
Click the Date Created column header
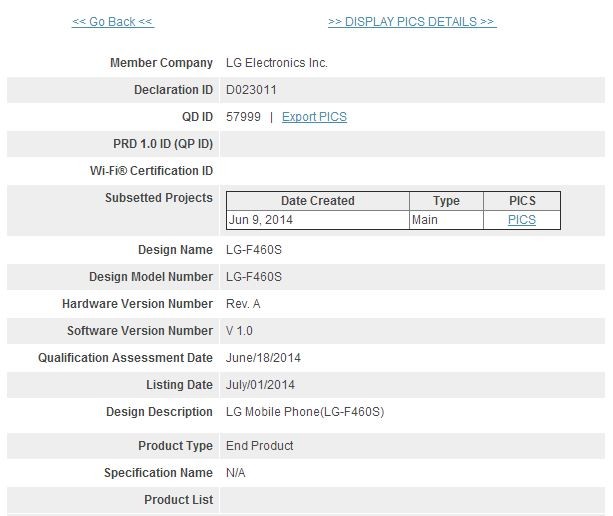coord(317,201)
